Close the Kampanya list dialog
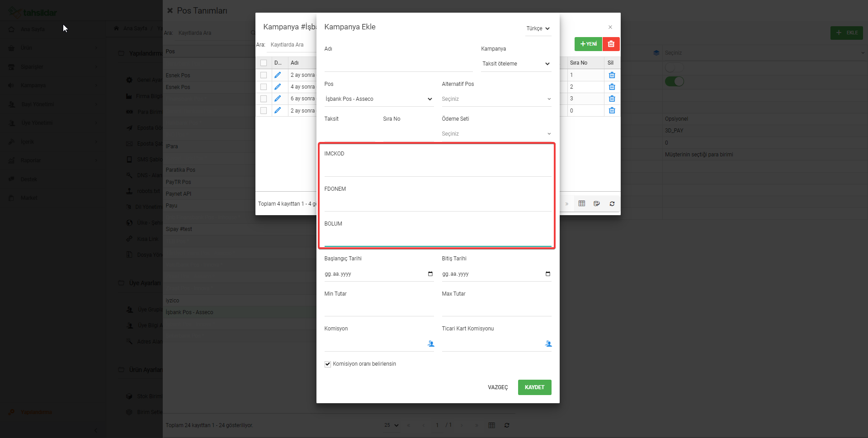This screenshot has height=438, width=868. pyautogui.click(x=610, y=27)
